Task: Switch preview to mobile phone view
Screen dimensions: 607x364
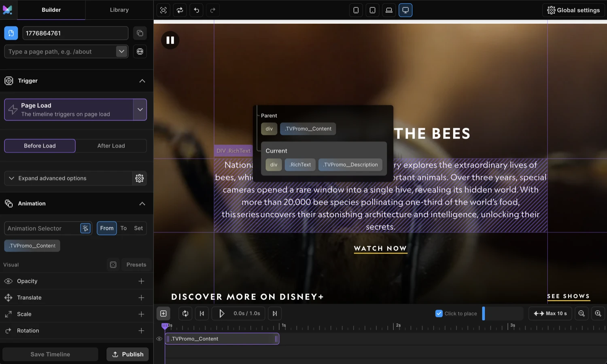Action: (356, 10)
